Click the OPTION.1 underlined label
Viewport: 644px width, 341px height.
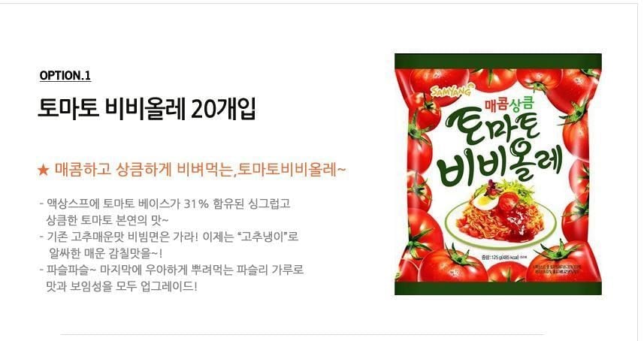click(65, 76)
